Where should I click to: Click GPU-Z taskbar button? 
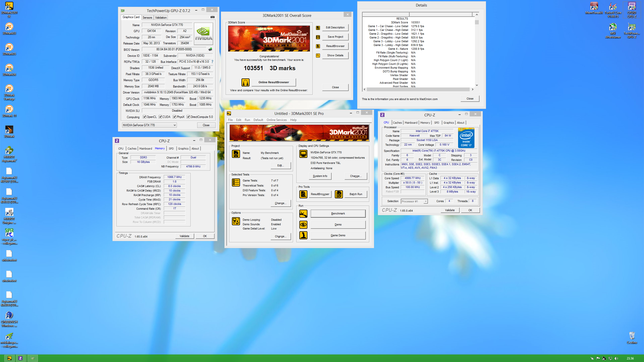(32, 358)
